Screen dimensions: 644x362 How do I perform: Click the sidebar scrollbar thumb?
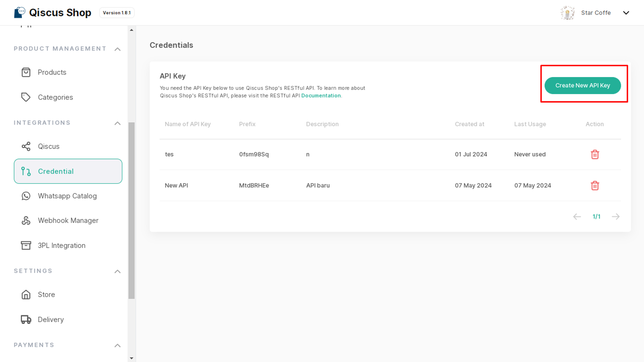[x=131, y=211]
